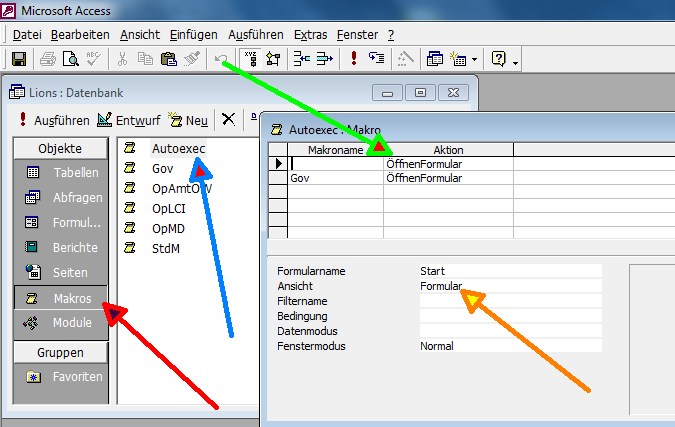Viewport: 675px width, 427px height.
Task: Click the Ansicht field showing Formular
Action: pos(511,286)
